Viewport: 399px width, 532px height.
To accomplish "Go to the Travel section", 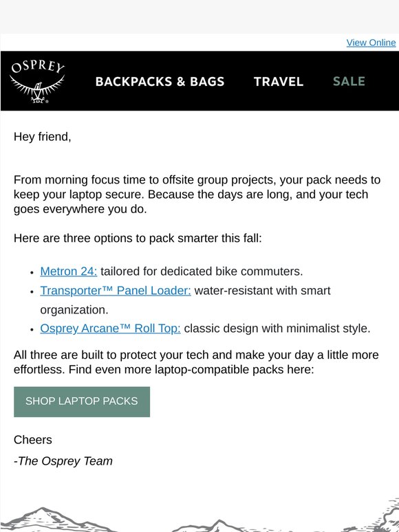I will pos(279,81).
